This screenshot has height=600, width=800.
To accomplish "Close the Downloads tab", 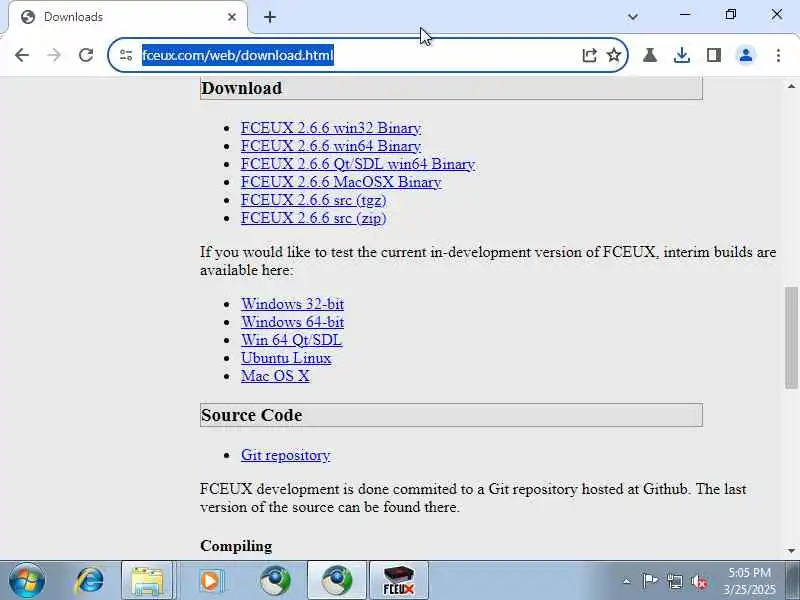I will 232,17.
